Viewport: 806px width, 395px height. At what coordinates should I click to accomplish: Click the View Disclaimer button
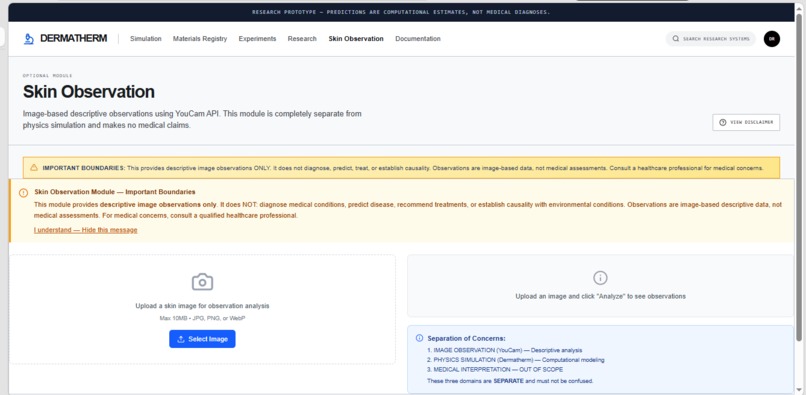coord(746,122)
